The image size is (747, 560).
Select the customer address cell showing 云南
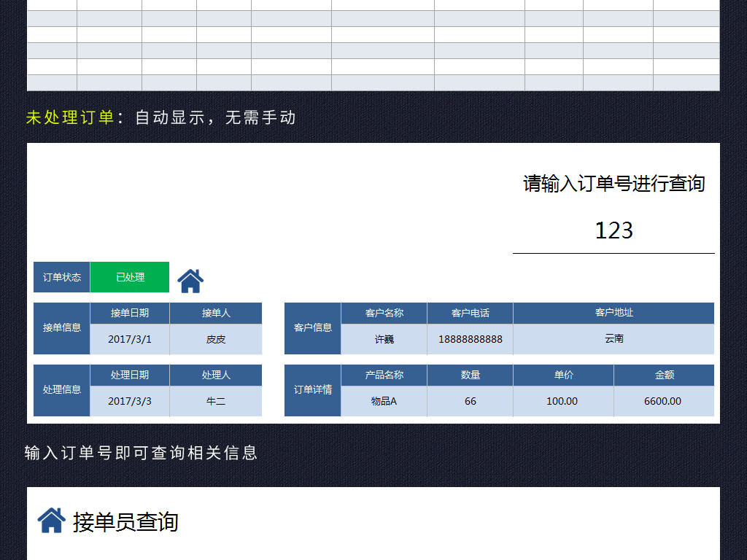(x=613, y=338)
